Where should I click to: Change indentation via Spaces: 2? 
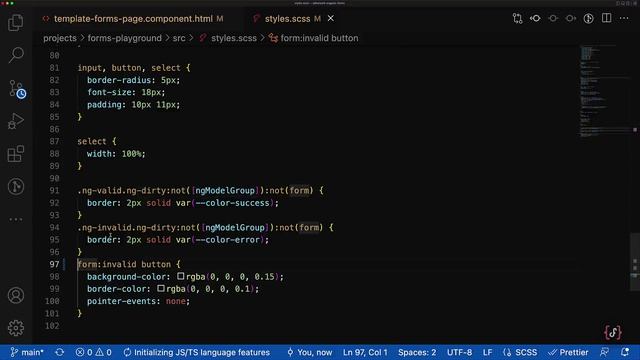(x=417, y=352)
